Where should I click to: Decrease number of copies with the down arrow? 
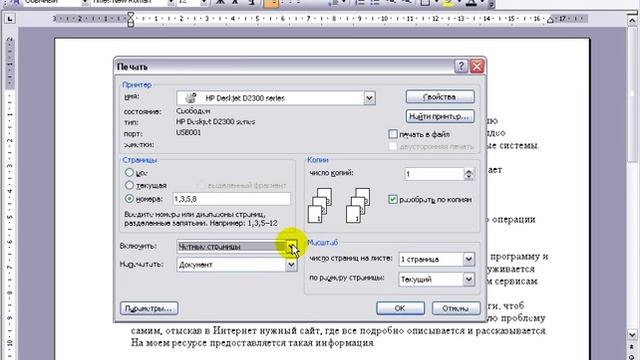[469, 177]
